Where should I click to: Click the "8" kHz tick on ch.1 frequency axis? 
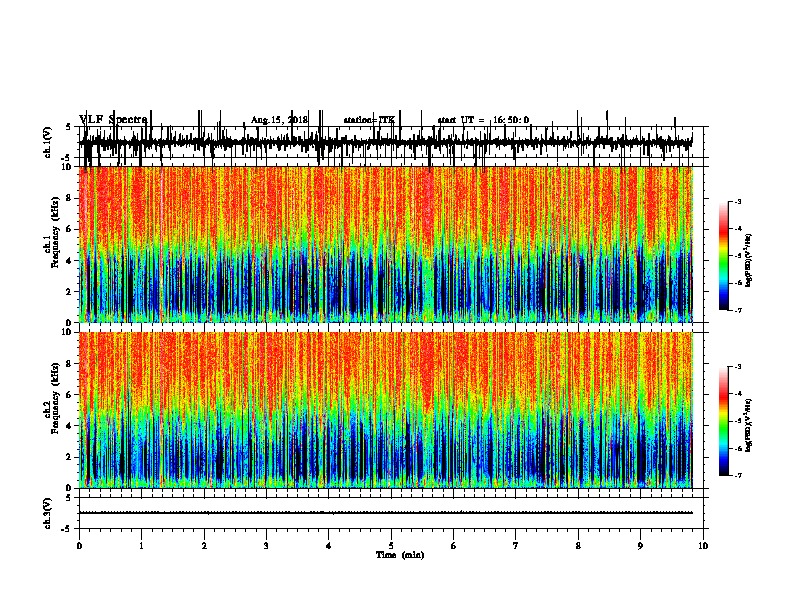[69, 198]
